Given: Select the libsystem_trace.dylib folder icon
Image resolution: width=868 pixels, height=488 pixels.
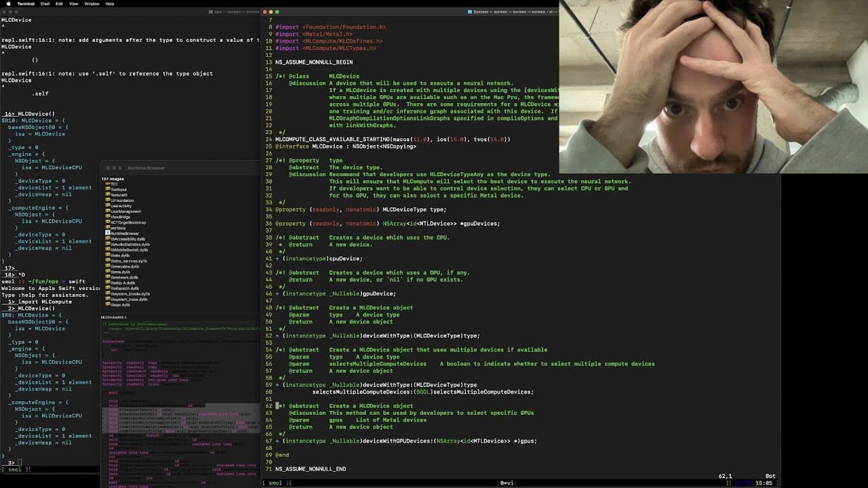Looking at the screenshot, I should pyautogui.click(x=108, y=299).
